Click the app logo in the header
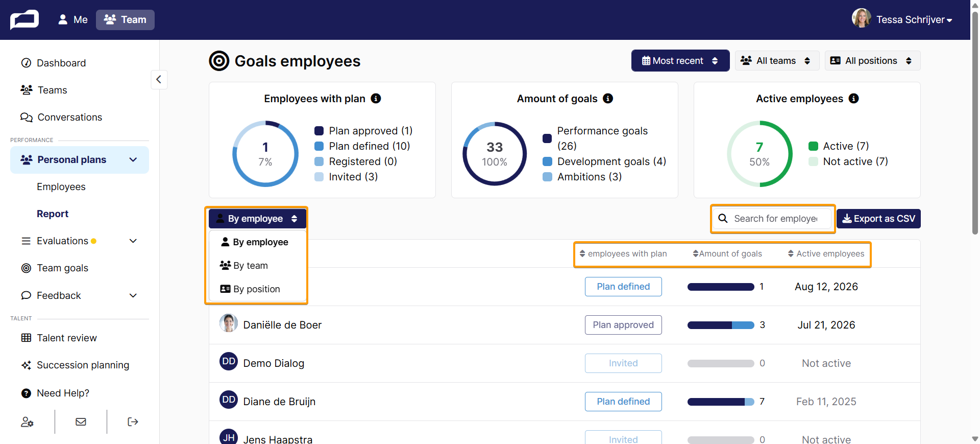Screen dimensions: 980x444 point(24,20)
